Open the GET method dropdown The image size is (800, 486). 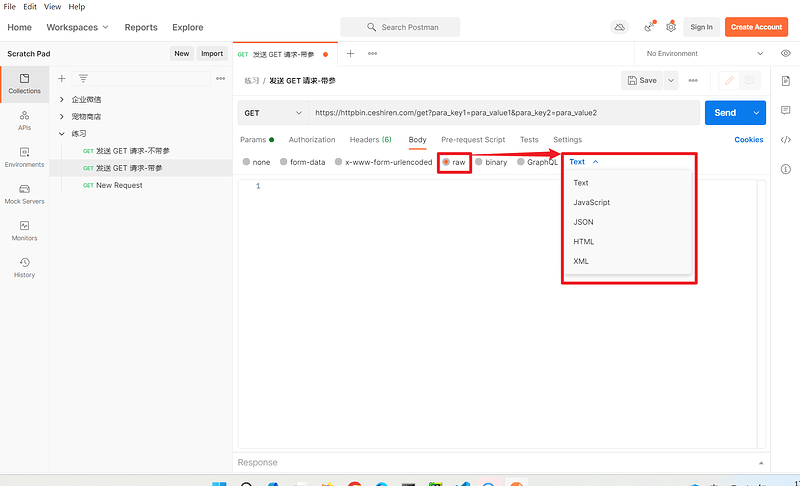pos(273,113)
